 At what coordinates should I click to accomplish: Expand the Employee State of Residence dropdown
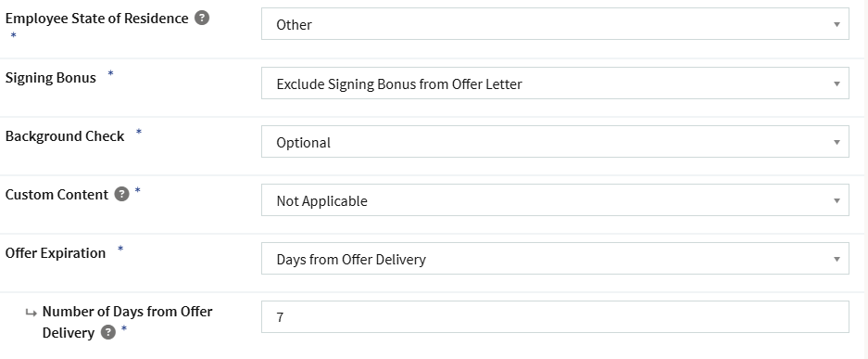point(555,24)
